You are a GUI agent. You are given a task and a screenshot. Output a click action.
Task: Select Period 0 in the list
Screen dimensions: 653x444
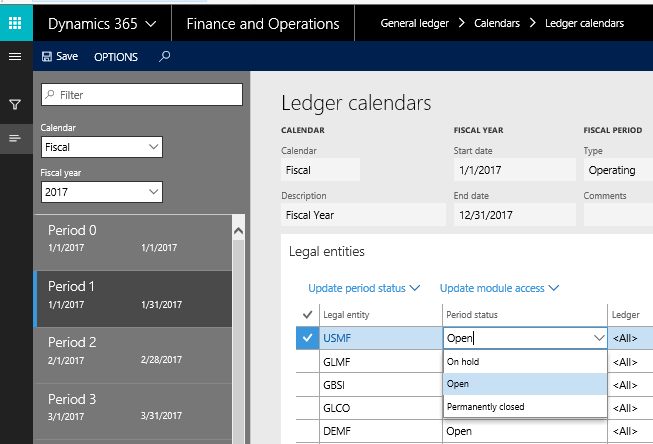click(133, 242)
